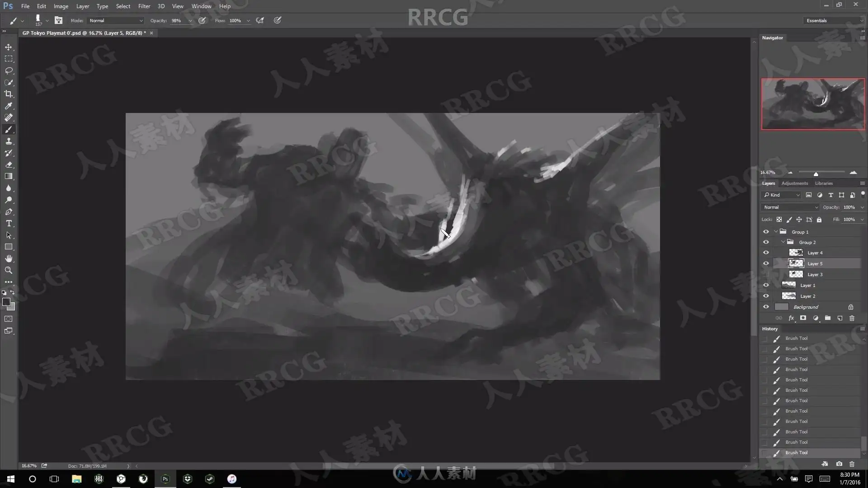Image resolution: width=868 pixels, height=488 pixels.
Task: Select the Pen tool
Action: point(9,211)
